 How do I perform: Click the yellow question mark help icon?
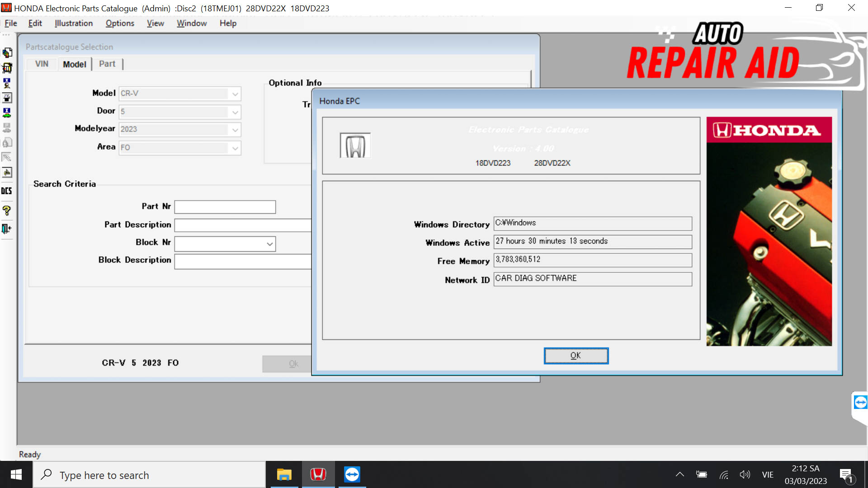tap(7, 211)
